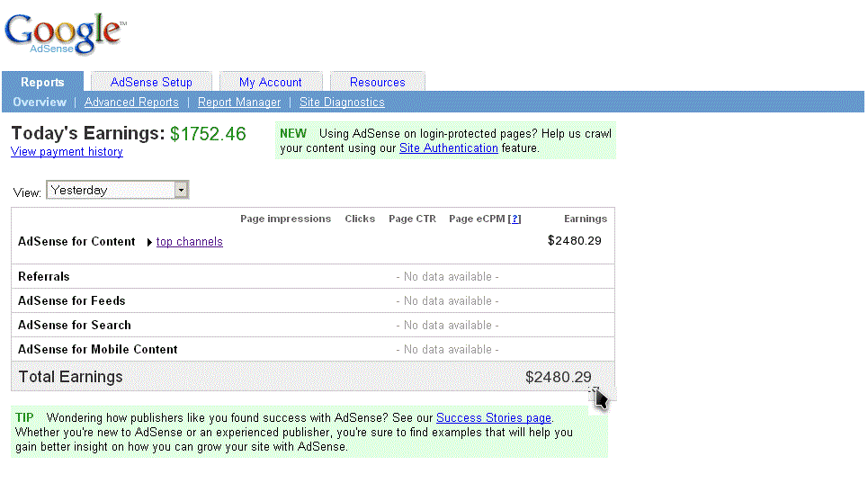Open the Site Diagnostics link
The height and width of the screenshot is (483, 868).
pyautogui.click(x=342, y=103)
